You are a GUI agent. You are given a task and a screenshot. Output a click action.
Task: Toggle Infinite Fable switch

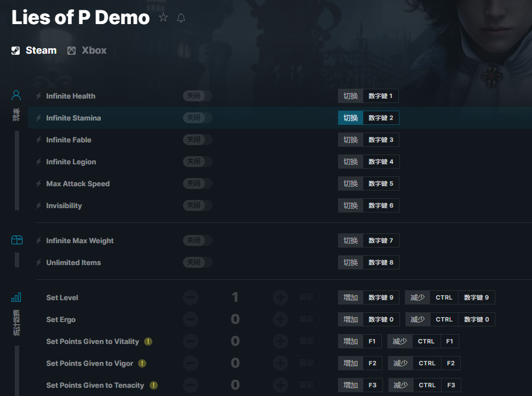pyautogui.click(x=198, y=140)
